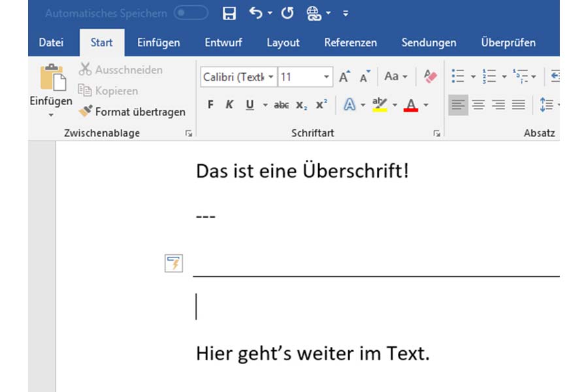Toggle yellow text highlighting
The height and width of the screenshot is (392, 588).
coord(380,104)
